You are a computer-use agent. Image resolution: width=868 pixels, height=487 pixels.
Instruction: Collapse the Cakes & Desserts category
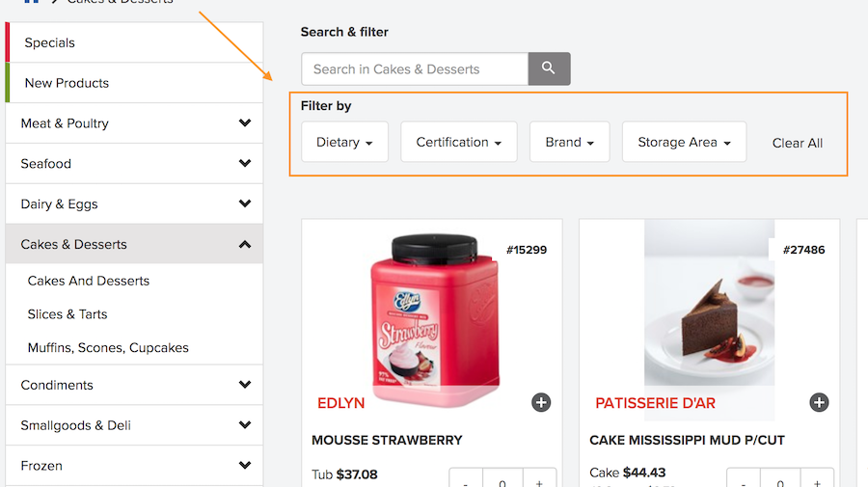[x=245, y=245]
